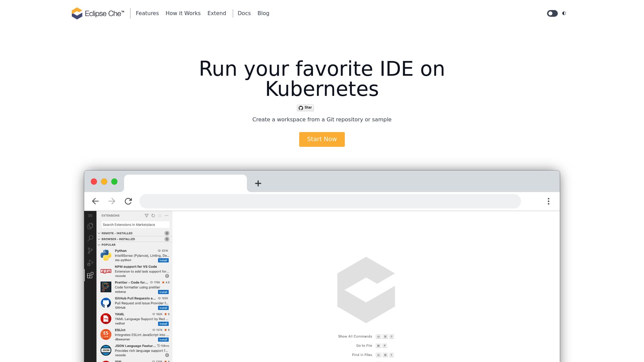This screenshot has height=362, width=644.
Task: Open the browser three-dot menu
Action: point(548,201)
